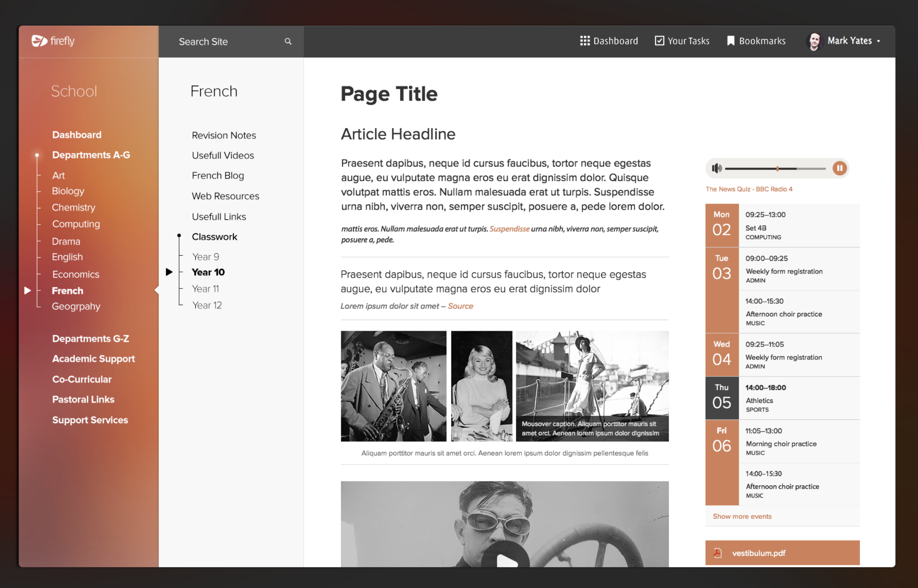The image size is (918, 588).
Task: Select the Geogrpahy department
Action: click(76, 307)
